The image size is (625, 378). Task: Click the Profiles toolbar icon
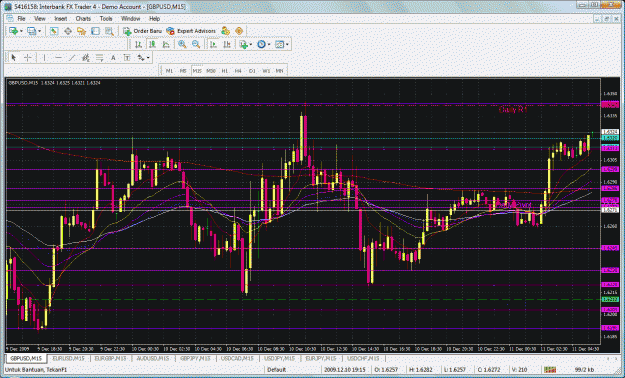click(31, 31)
